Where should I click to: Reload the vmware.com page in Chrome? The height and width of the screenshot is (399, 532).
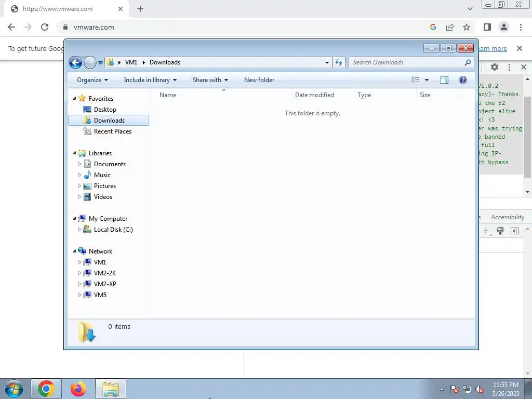[45, 27]
